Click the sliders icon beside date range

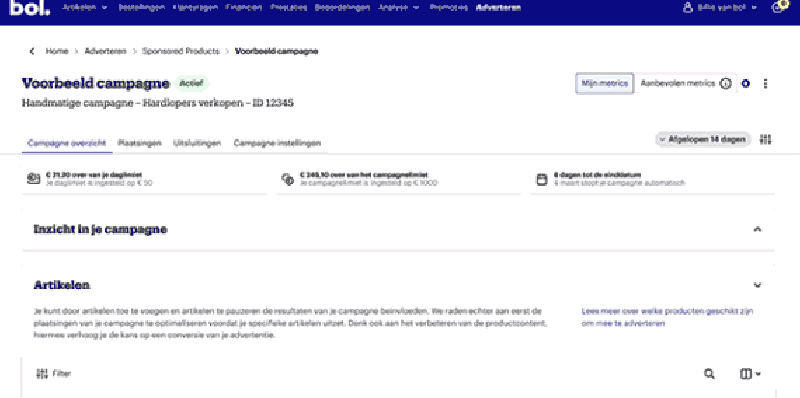coord(765,139)
